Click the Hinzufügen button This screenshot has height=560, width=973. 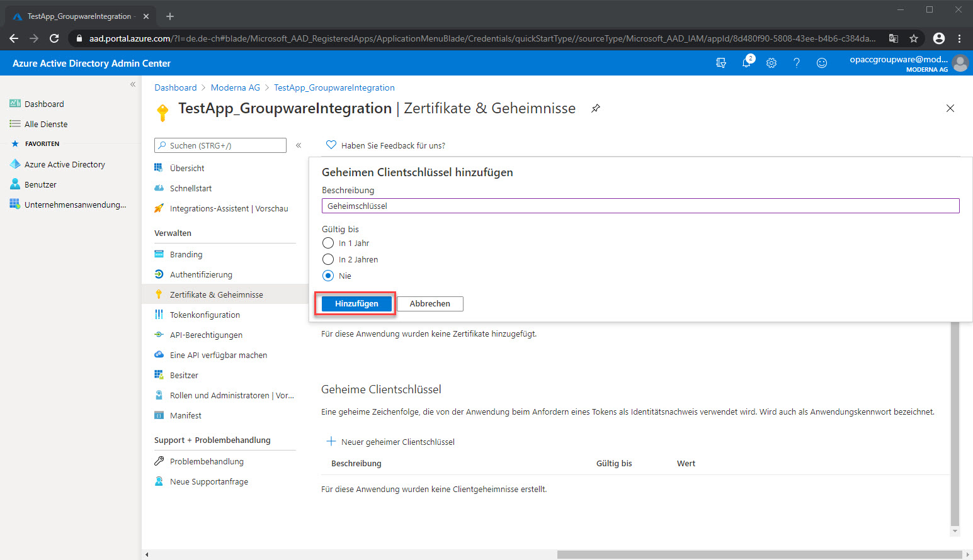356,303
